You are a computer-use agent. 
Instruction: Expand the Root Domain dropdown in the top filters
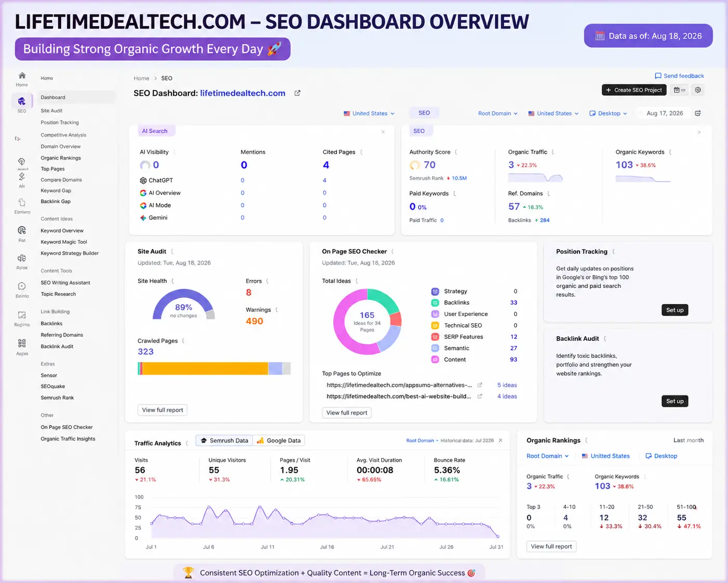pos(498,113)
